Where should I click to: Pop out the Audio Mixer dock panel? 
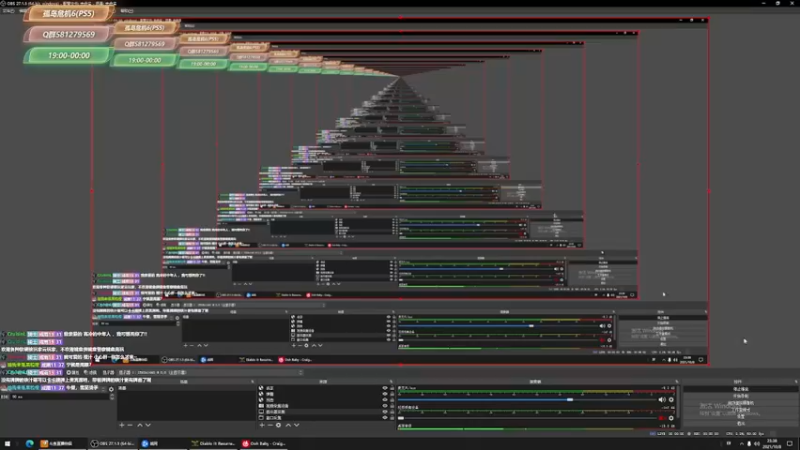pyautogui.click(x=677, y=382)
